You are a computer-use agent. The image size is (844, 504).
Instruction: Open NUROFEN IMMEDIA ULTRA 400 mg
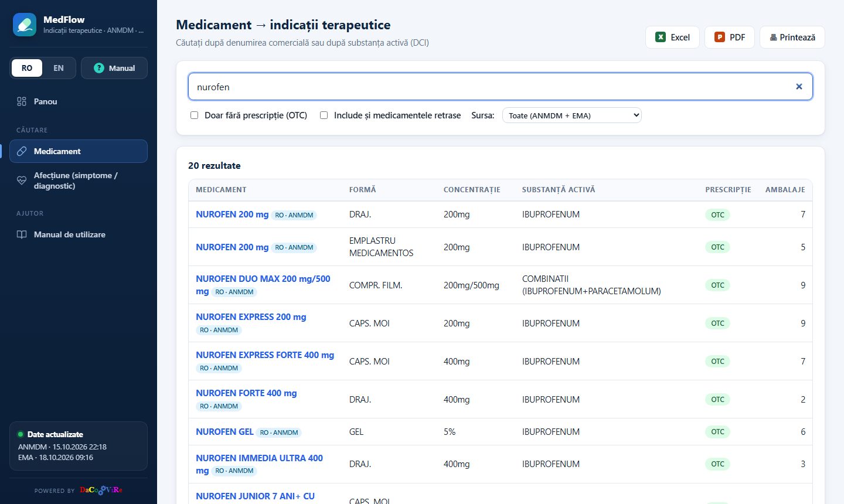coord(259,464)
